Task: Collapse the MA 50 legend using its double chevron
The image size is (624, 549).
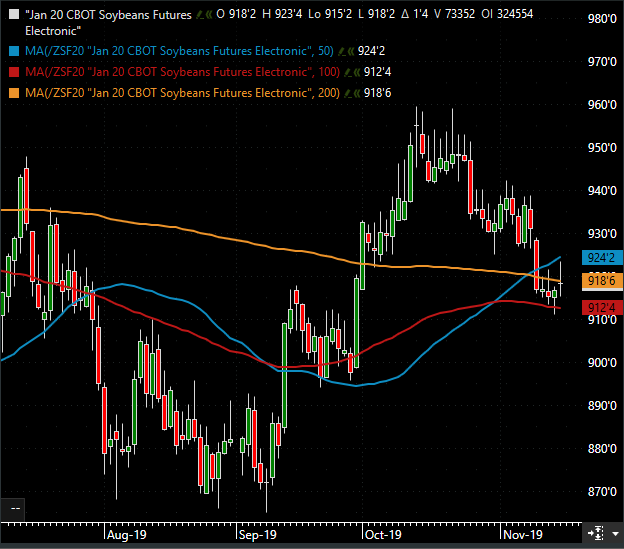Action: click(x=351, y=51)
